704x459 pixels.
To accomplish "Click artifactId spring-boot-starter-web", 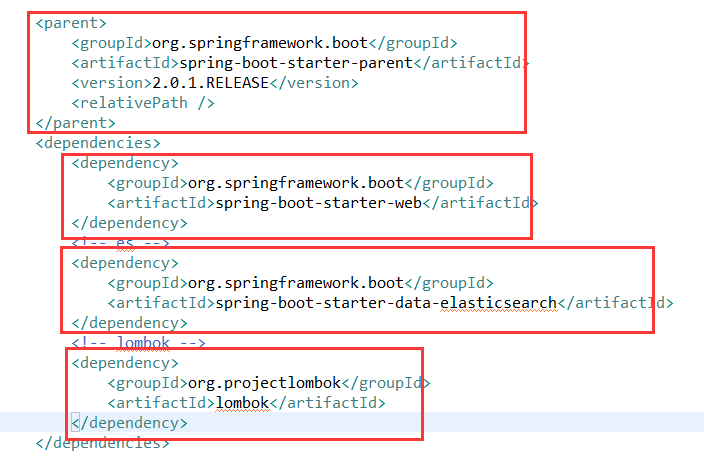I will click(x=318, y=203).
